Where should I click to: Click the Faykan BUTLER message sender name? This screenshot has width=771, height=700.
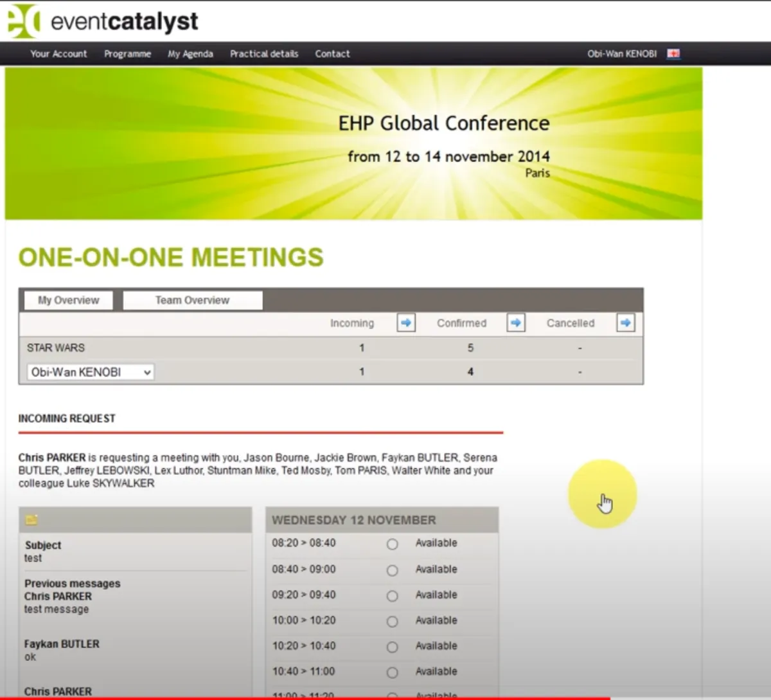62,644
